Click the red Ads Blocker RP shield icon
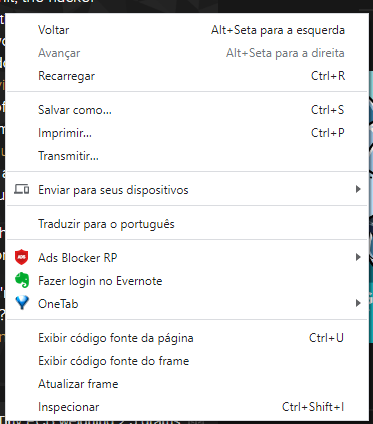The height and width of the screenshot is (424, 373). click(22, 257)
